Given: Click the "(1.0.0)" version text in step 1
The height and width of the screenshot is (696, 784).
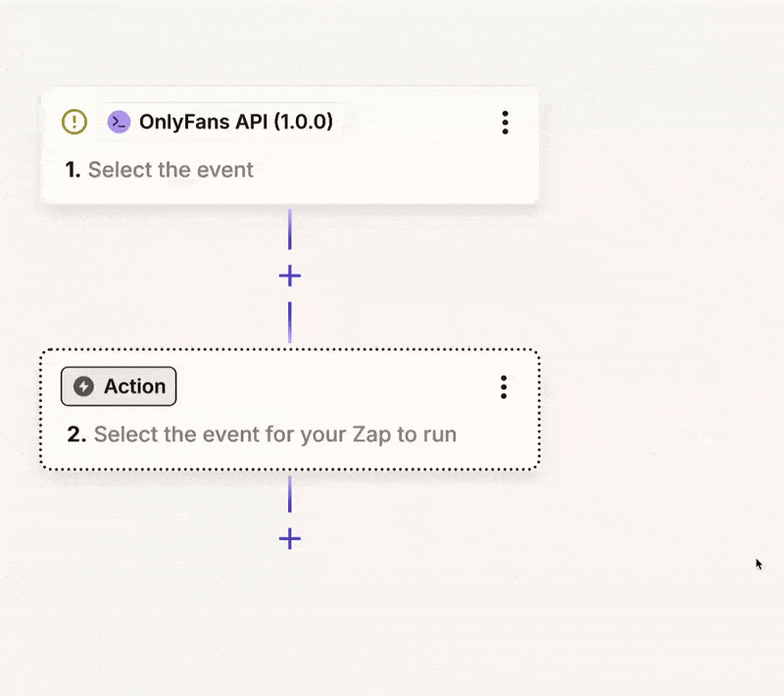Looking at the screenshot, I should point(303,122).
